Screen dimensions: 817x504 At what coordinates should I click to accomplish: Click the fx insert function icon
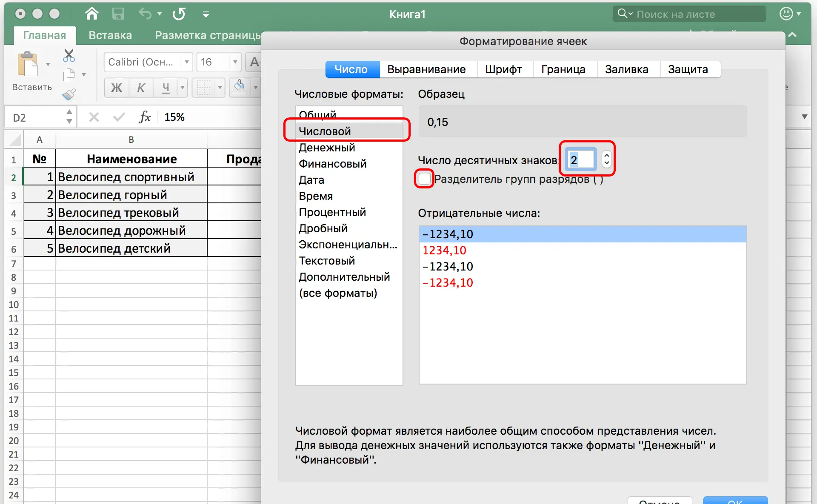coord(145,117)
